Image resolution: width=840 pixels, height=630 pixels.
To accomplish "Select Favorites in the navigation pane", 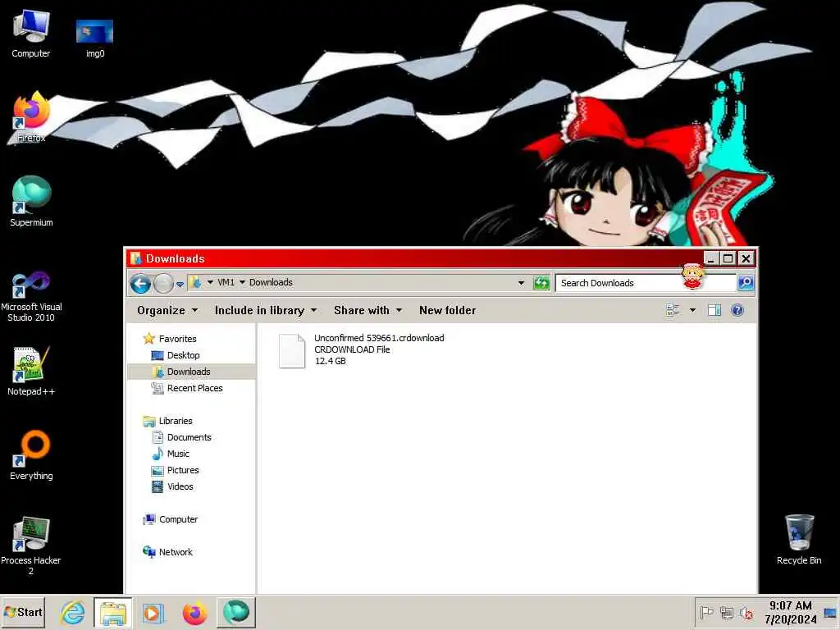I will 177,339.
